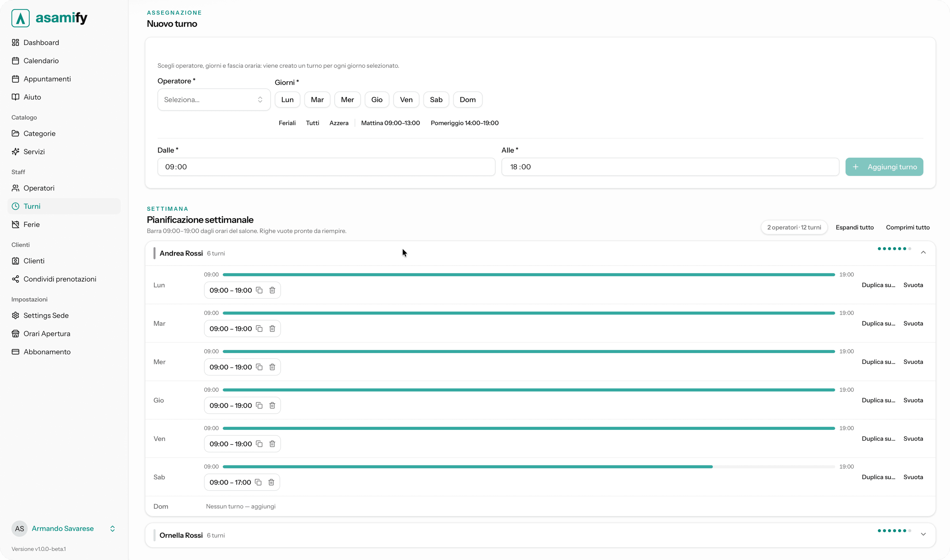
Task: Select the Feriali days shortcut
Action: 287,123
